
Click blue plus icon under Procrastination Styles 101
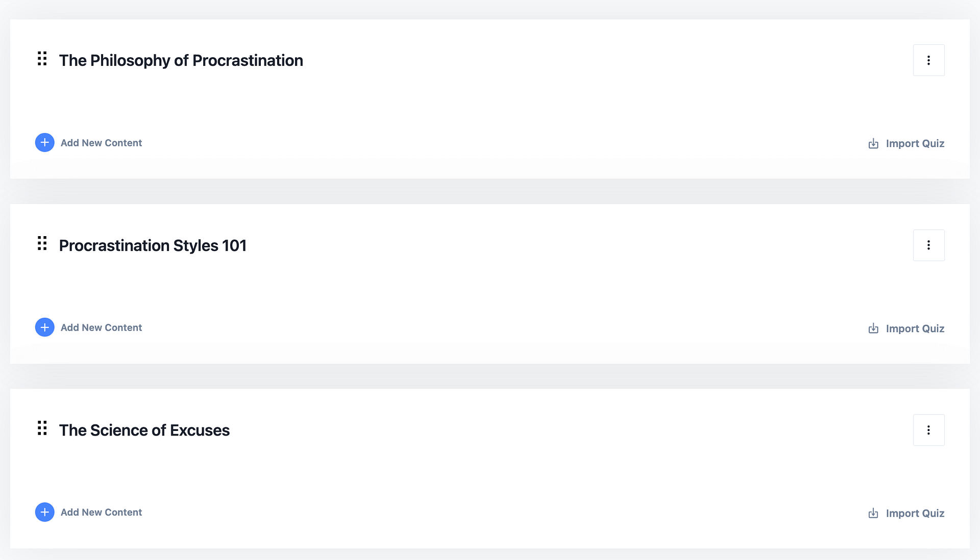tap(45, 327)
